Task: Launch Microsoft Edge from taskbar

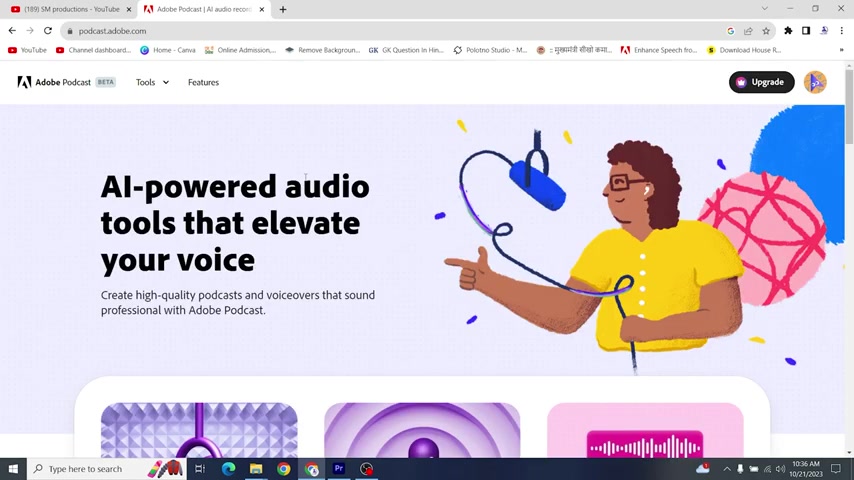Action: click(x=228, y=469)
